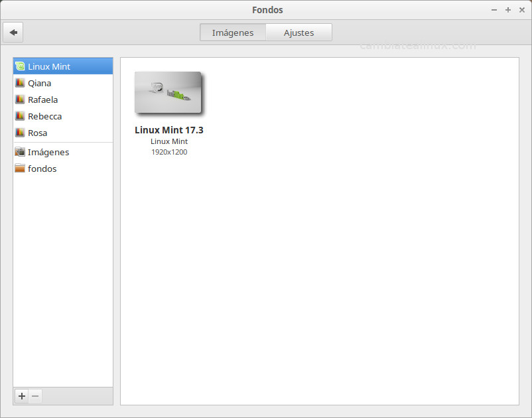Switch to the Imágenes tab
Viewport: 532px width, 418px height.
tap(233, 33)
